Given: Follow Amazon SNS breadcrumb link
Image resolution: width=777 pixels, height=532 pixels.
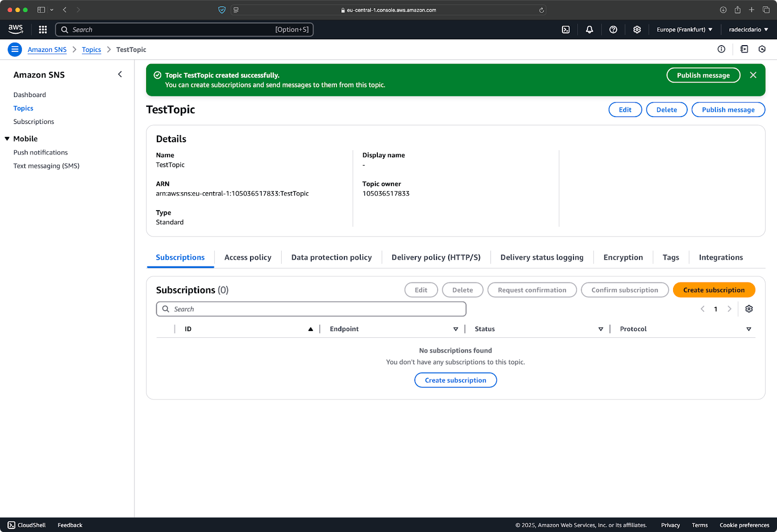Looking at the screenshot, I should [x=47, y=50].
